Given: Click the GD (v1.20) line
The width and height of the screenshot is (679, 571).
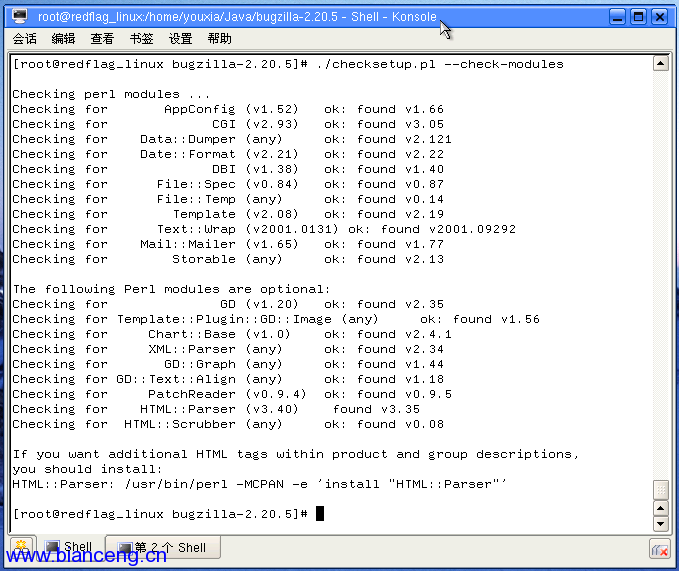Looking at the screenshot, I should [228, 304].
